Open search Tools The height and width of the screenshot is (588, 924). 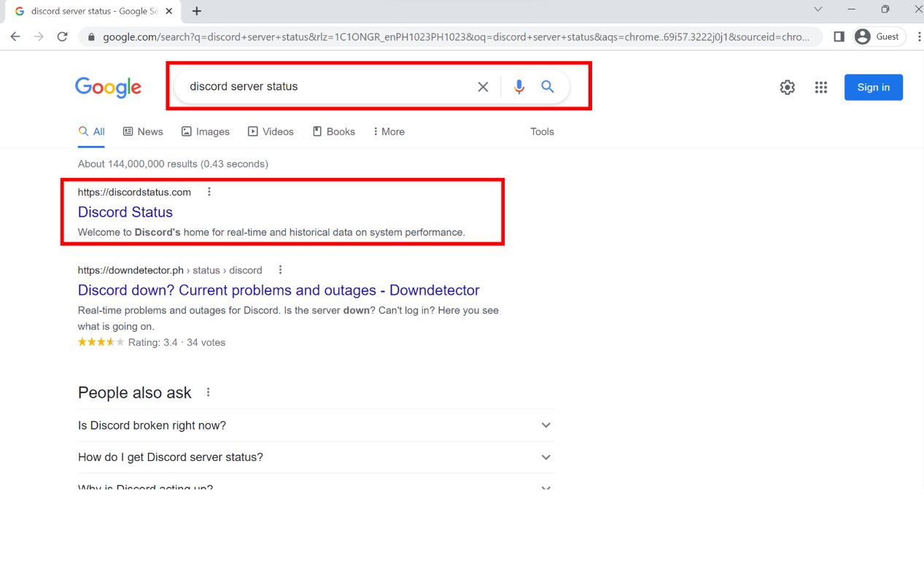tap(542, 132)
